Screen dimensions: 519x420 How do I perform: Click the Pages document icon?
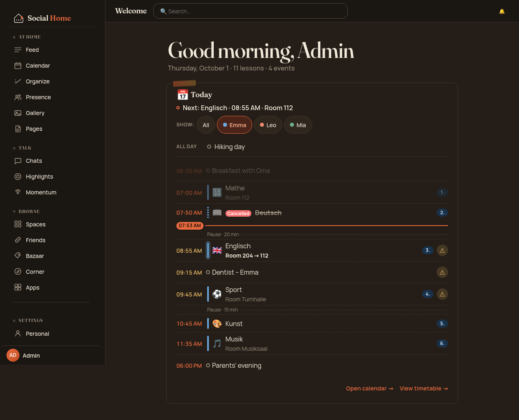coord(18,129)
